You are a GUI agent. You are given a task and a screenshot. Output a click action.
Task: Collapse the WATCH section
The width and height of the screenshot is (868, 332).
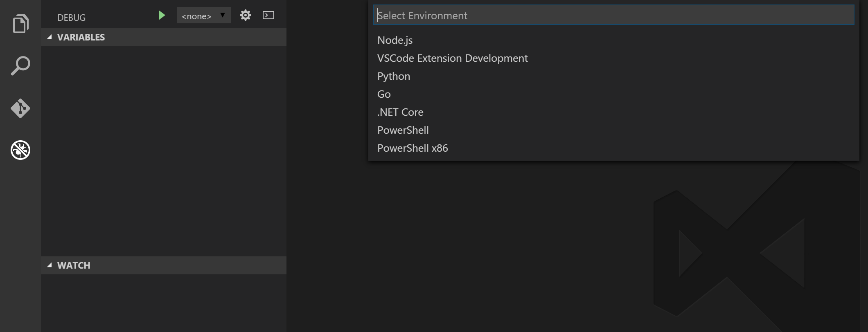coord(164,265)
